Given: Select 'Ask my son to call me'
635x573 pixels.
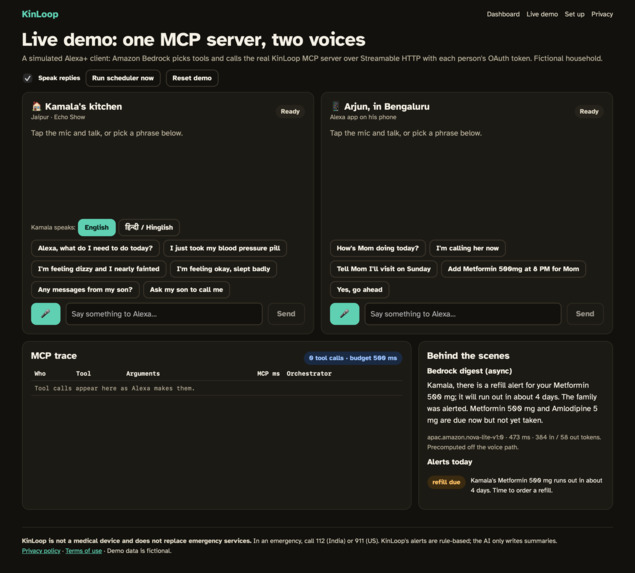Looking at the screenshot, I should coord(186,290).
